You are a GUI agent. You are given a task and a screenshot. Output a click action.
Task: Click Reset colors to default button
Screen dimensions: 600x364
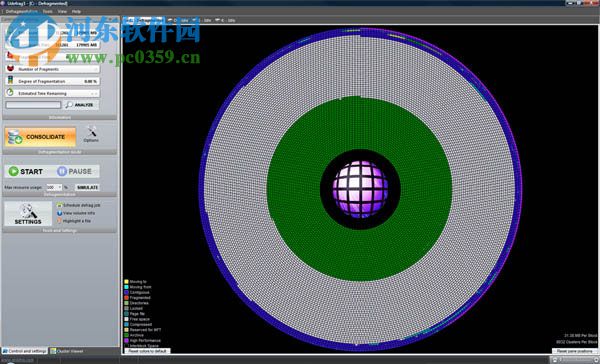pyautogui.click(x=147, y=351)
